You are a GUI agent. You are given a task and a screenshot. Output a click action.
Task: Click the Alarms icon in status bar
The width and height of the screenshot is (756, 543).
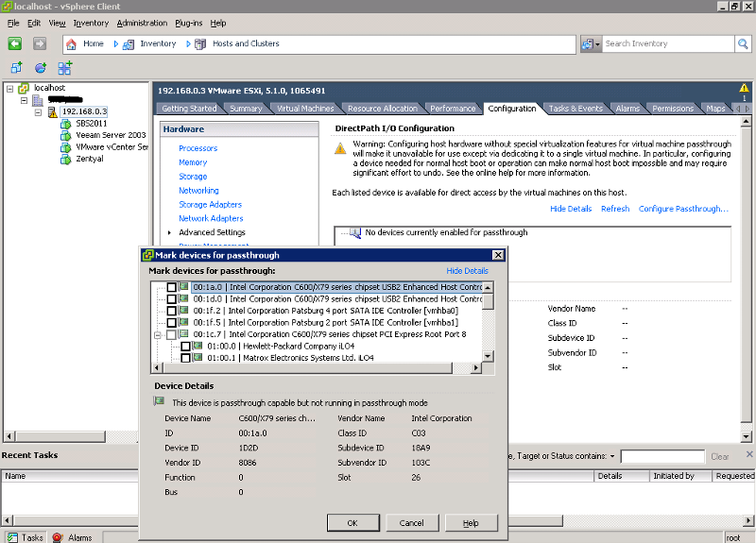(57, 537)
